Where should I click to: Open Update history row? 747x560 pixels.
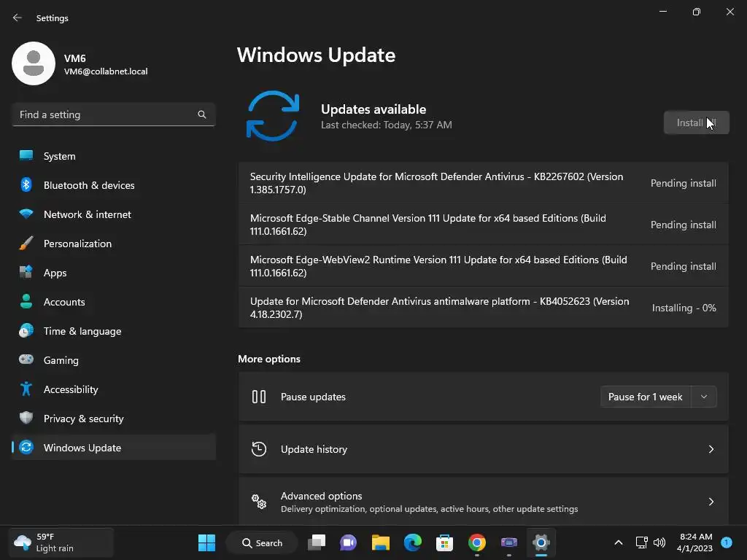tap(483, 449)
